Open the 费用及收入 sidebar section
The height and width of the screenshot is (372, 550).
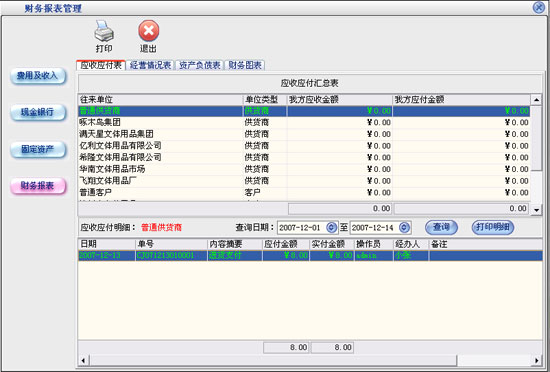coord(38,76)
